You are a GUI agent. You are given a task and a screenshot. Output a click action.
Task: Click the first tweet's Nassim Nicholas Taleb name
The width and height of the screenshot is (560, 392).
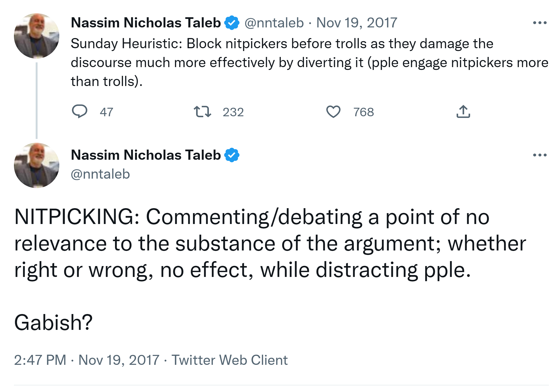[x=146, y=23]
